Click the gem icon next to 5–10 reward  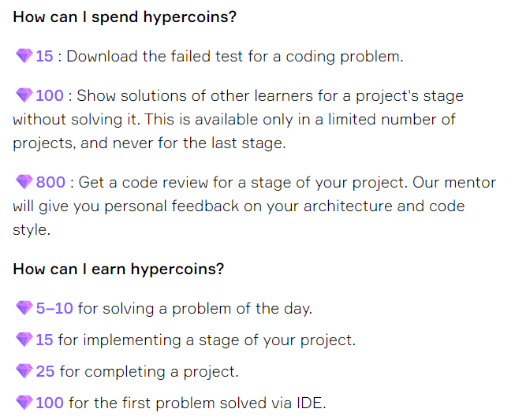click(24, 308)
